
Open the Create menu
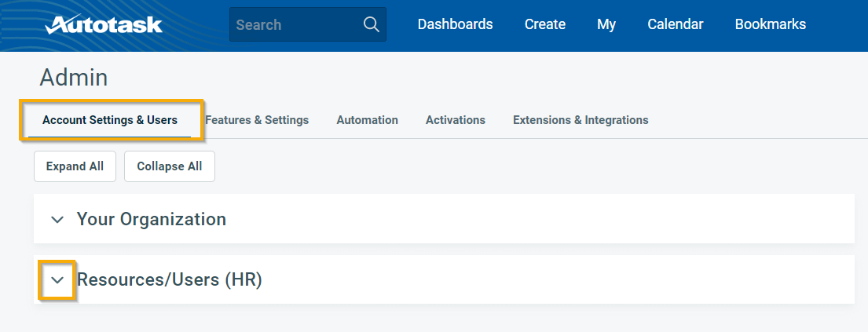click(x=544, y=24)
